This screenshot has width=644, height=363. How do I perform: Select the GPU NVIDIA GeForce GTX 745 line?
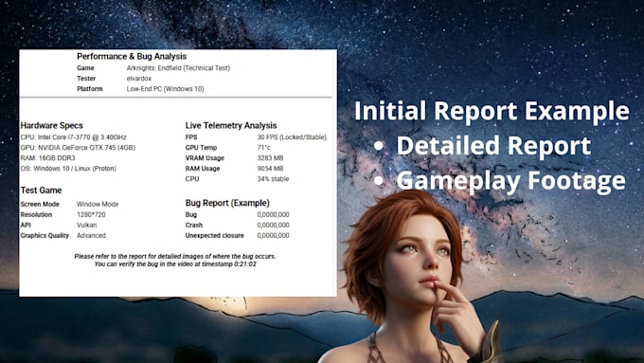[78, 147]
